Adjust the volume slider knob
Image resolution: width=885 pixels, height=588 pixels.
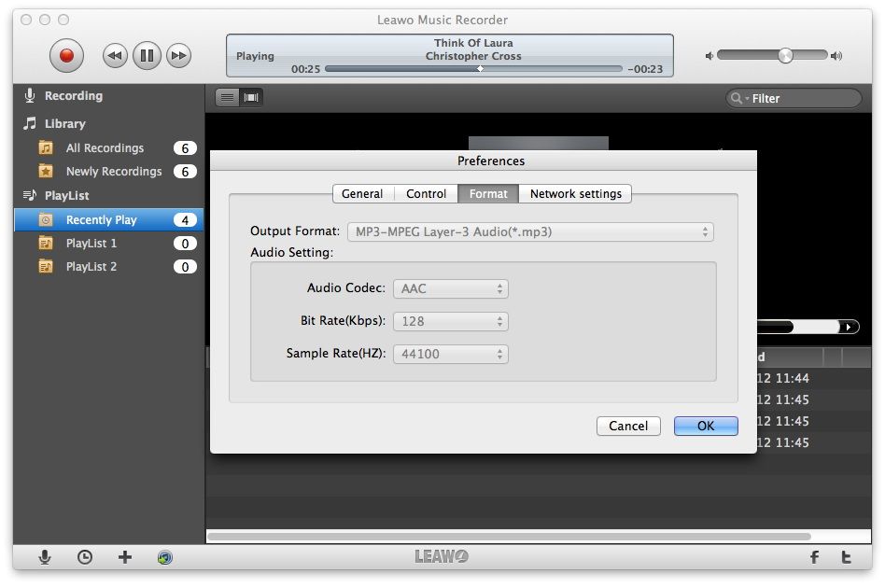785,55
